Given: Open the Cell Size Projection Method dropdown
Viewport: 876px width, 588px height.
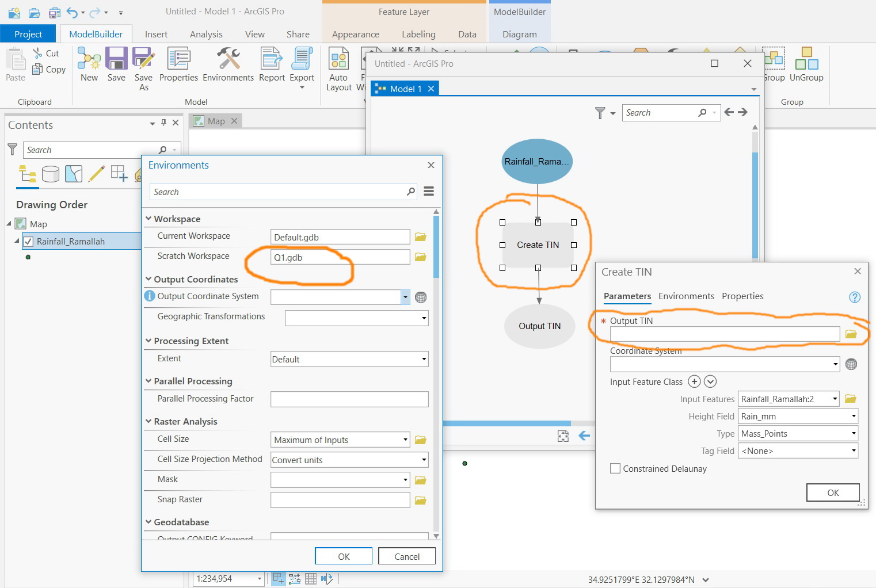Looking at the screenshot, I should tap(424, 460).
